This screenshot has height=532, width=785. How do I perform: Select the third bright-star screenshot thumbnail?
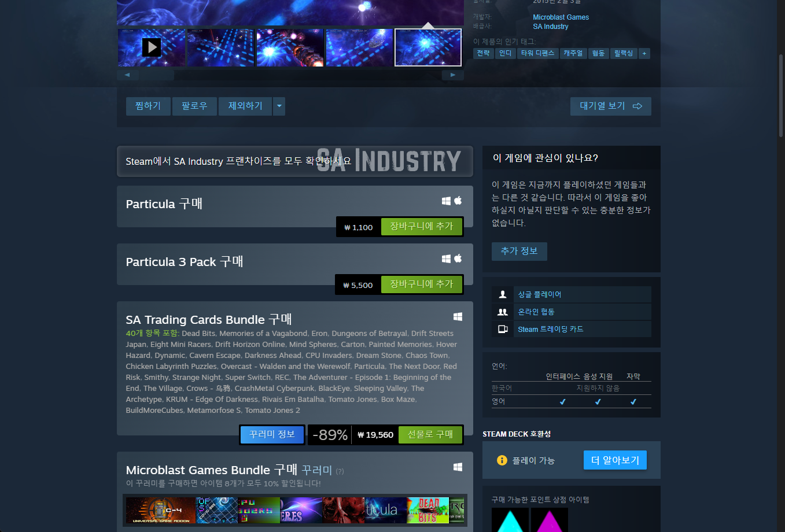tap(290, 47)
